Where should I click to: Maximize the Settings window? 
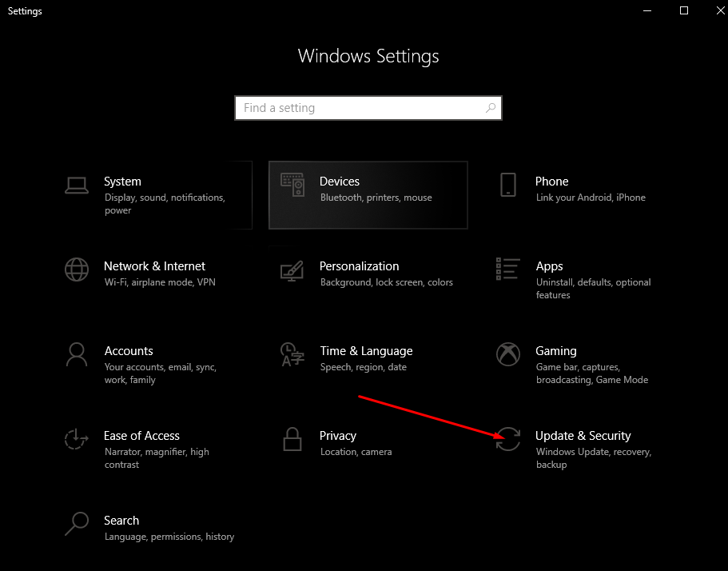(684, 10)
